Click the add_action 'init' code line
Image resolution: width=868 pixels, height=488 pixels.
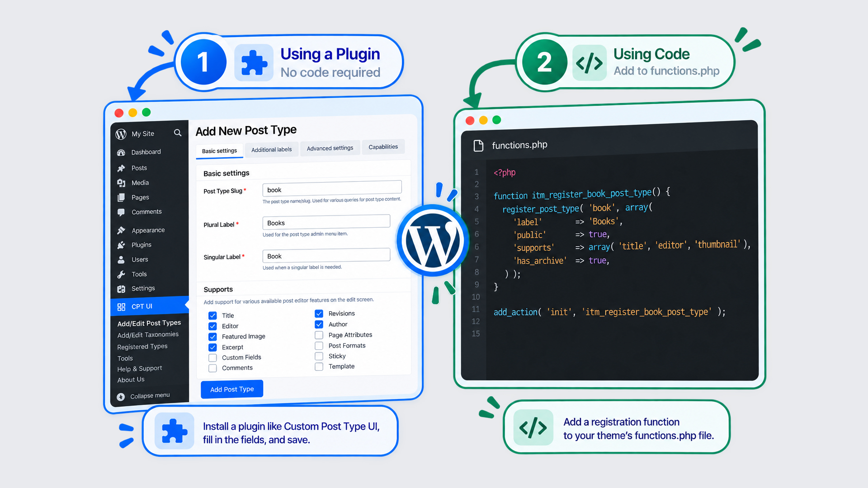point(609,312)
